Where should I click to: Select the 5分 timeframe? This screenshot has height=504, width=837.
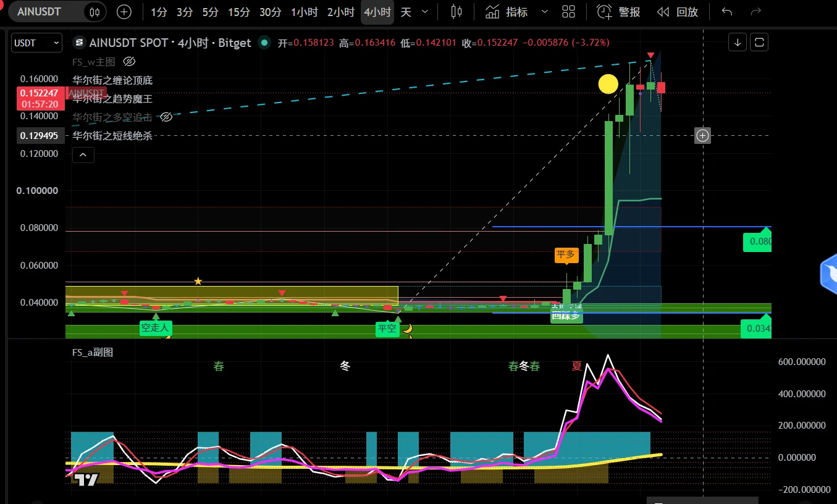click(210, 12)
